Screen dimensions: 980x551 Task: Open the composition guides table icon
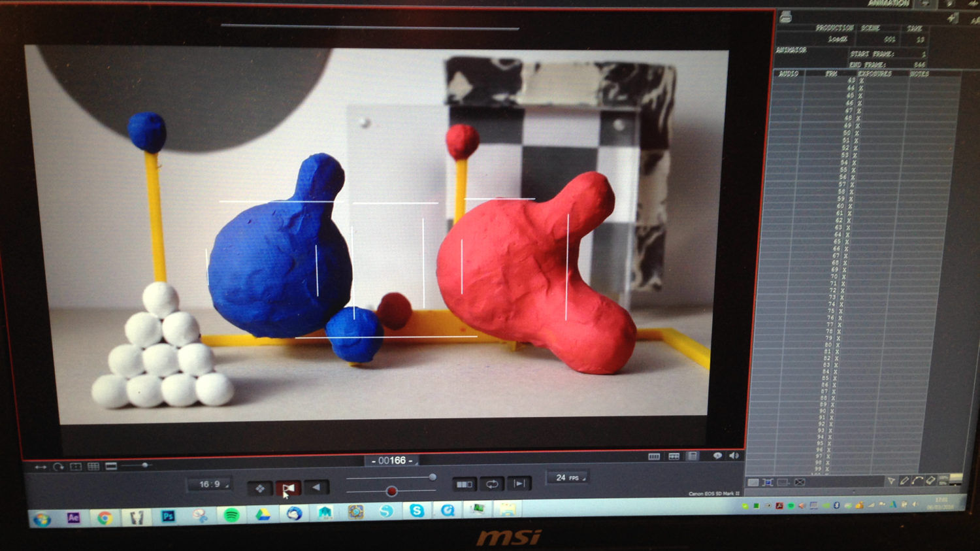click(x=674, y=456)
